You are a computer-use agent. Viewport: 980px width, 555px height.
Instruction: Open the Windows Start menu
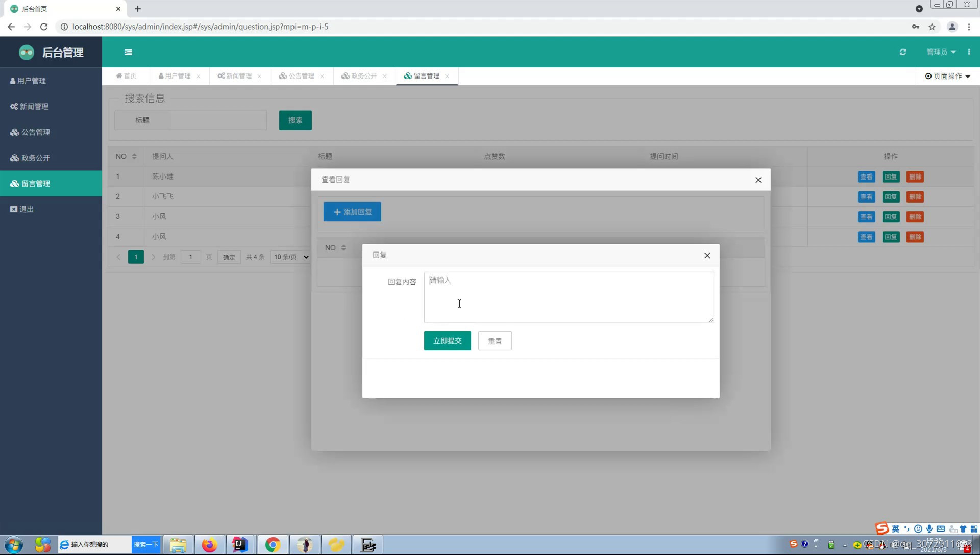pos(14,545)
